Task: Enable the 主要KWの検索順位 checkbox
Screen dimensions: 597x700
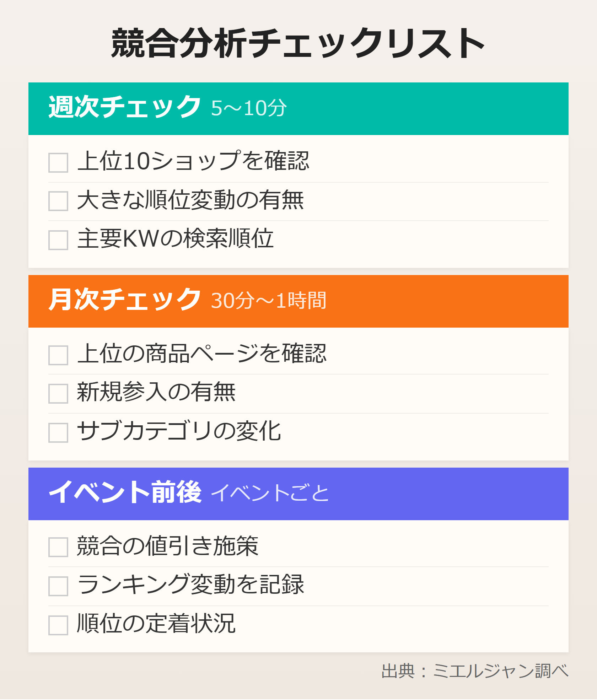Action: click(58, 240)
